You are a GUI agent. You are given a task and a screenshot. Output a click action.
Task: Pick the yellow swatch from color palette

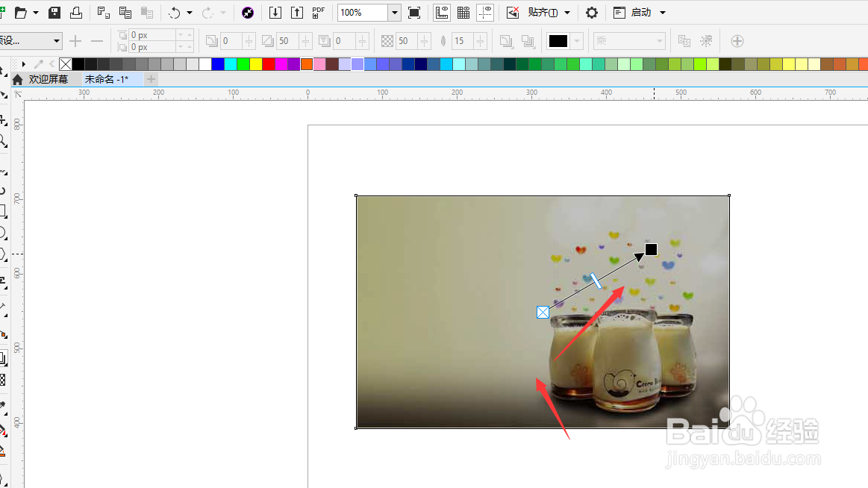coord(256,64)
